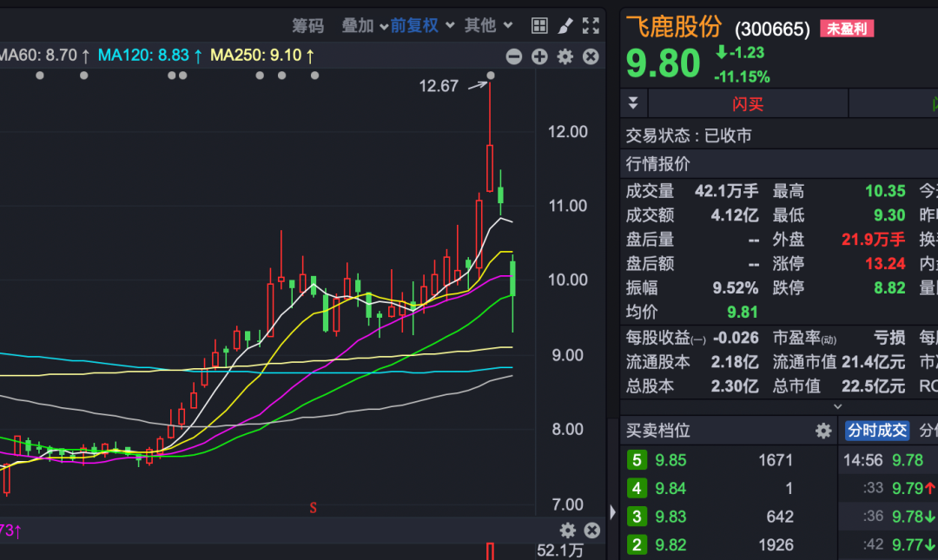Select sell level 3 price 9.83
The width and height of the screenshot is (938, 560).
point(670,517)
